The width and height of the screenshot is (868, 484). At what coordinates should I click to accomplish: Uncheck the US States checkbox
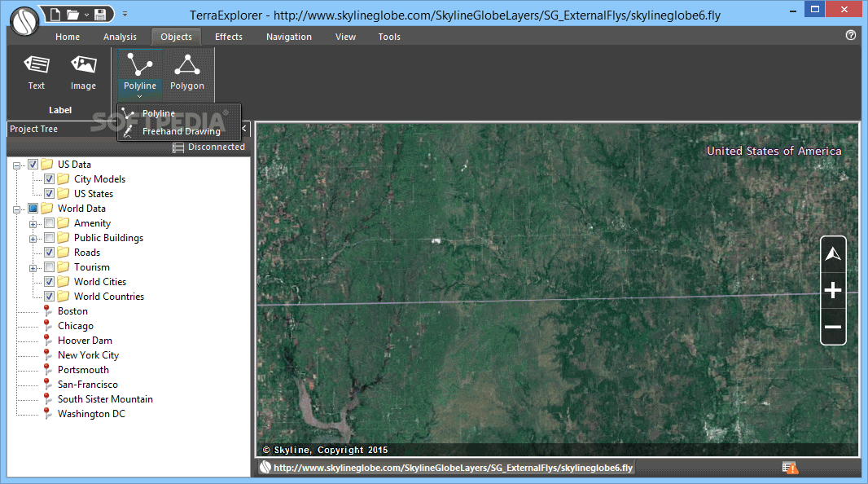point(50,193)
